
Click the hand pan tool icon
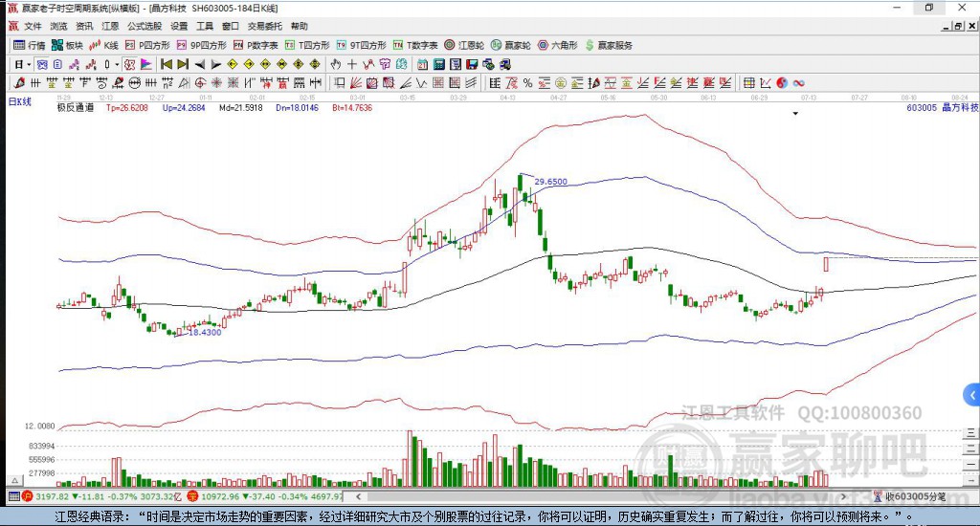click(x=335, y=64)
